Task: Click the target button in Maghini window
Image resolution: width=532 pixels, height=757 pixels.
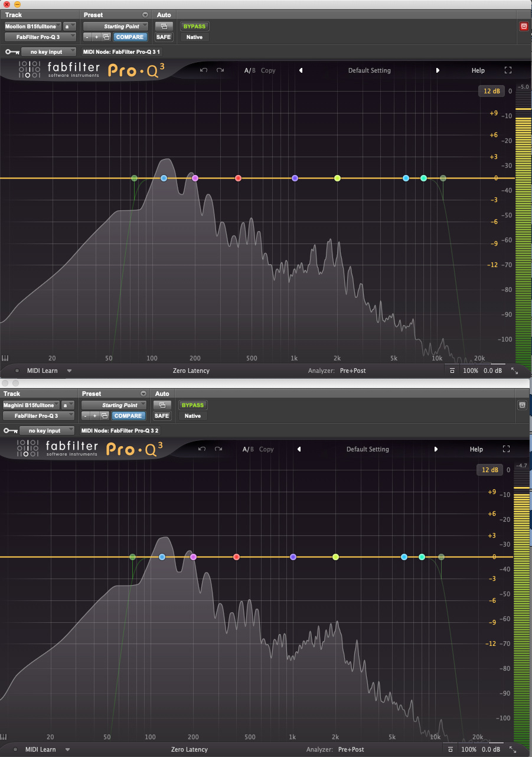Action: 521,405
